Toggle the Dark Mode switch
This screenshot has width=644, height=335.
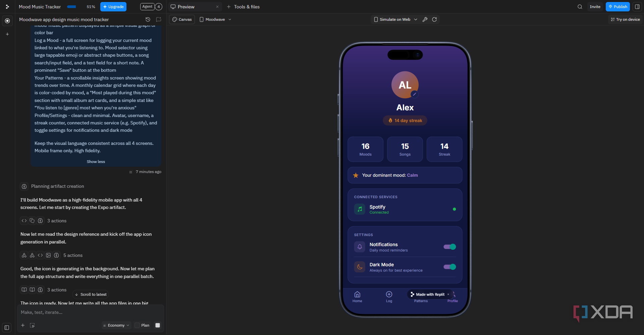click(450, 267)
